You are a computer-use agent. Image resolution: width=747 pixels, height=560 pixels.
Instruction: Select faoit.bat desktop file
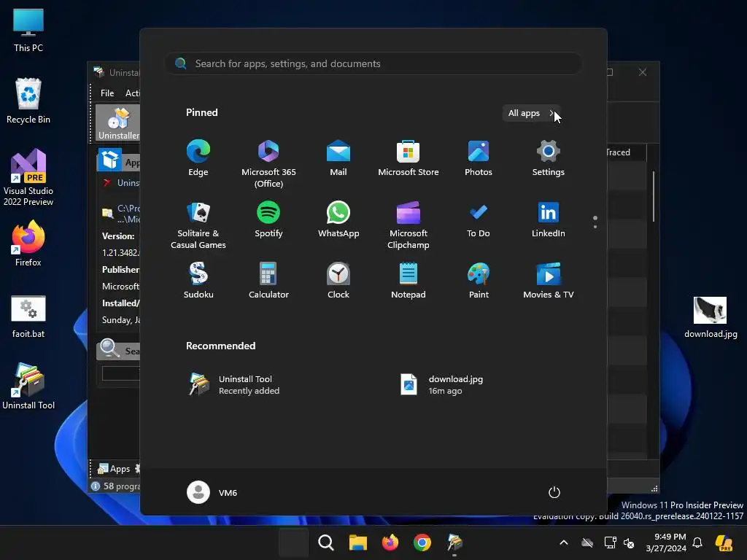click(28, 316)
